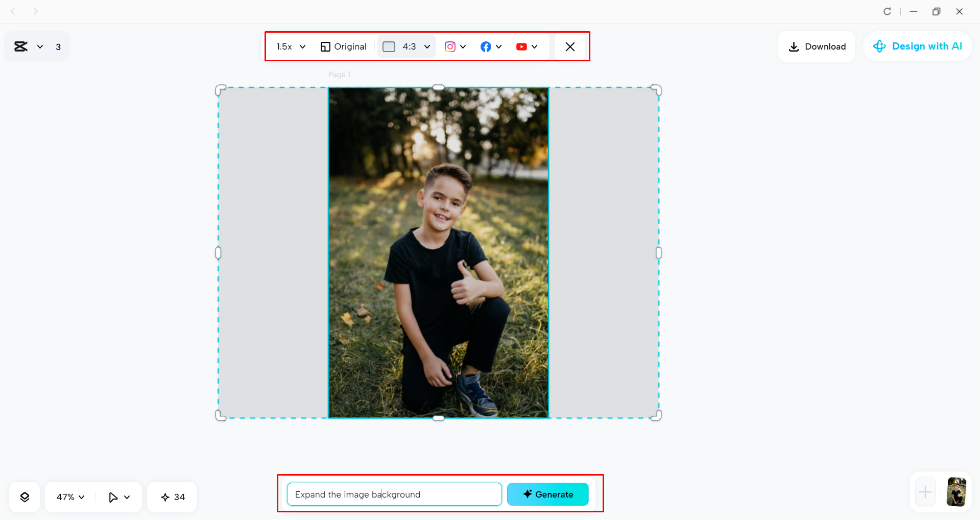Viewport: 980px width, 520px height.
Task: Click the Design with AI button
Action: click(917, 46)
